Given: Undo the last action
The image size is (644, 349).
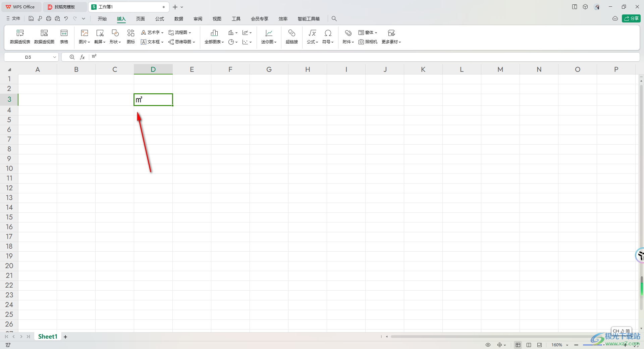Looking at the screenshot, I should click(x=66, y=19).
